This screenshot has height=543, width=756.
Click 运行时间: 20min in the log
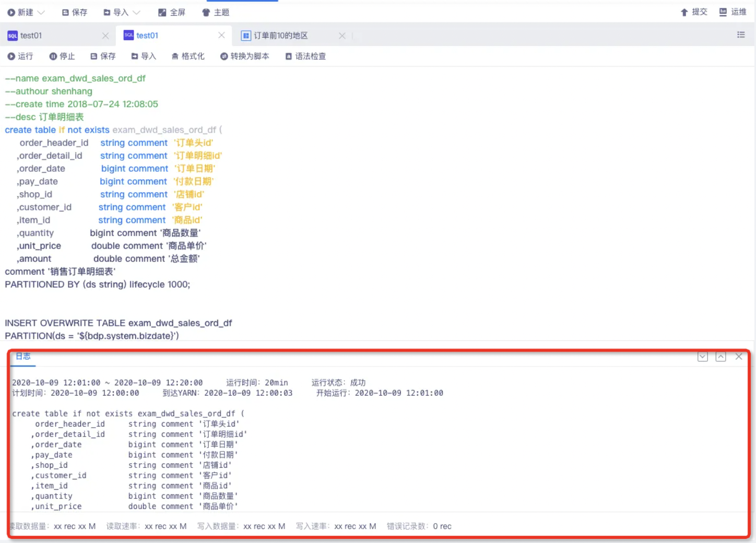[257, 383]
